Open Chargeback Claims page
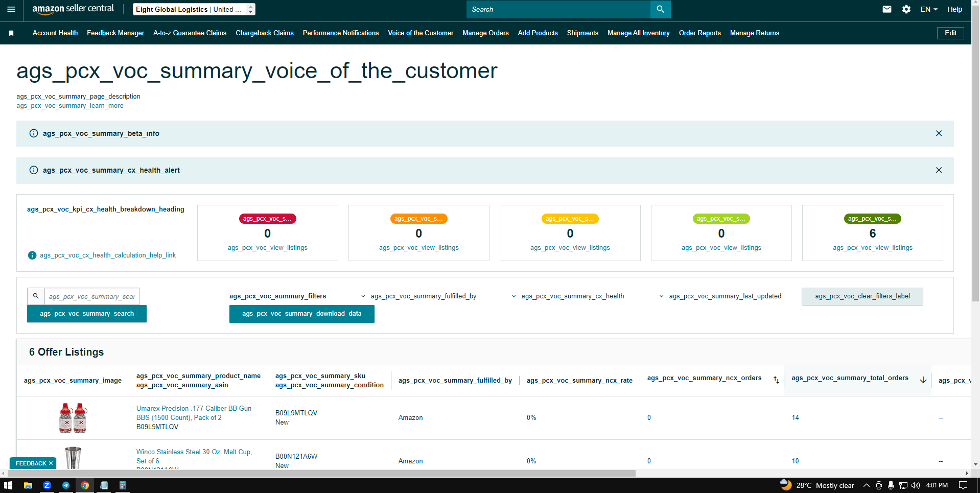Viewport: 980px width, 493px height. pos(265,33)
